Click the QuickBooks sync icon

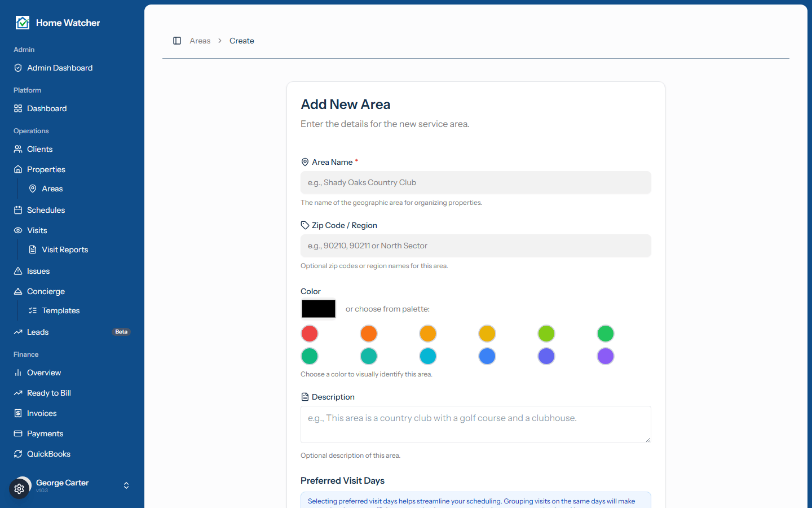pyautogui.click(x=18, y=454)
